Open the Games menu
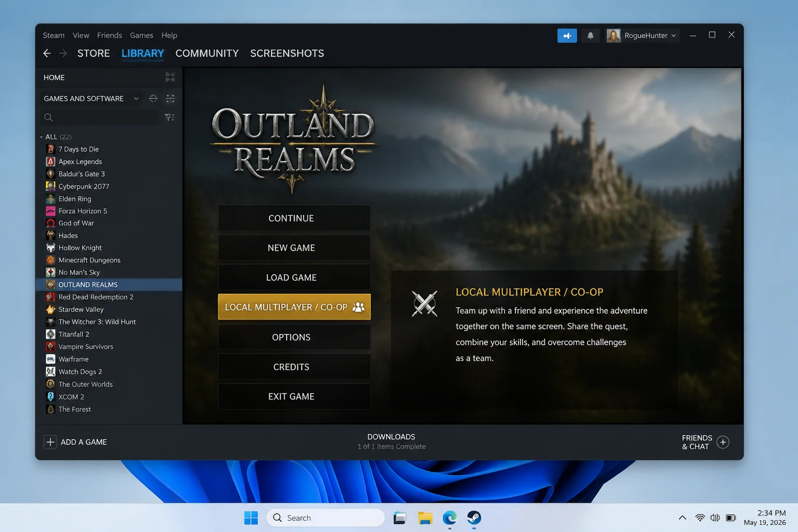This screenshot has width=798, height=532. (141, 35)
